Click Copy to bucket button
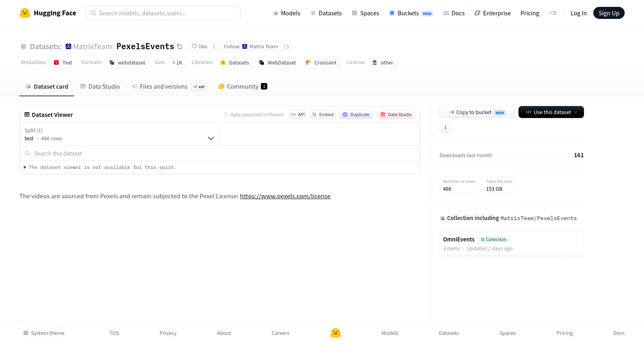 [477, 112]
